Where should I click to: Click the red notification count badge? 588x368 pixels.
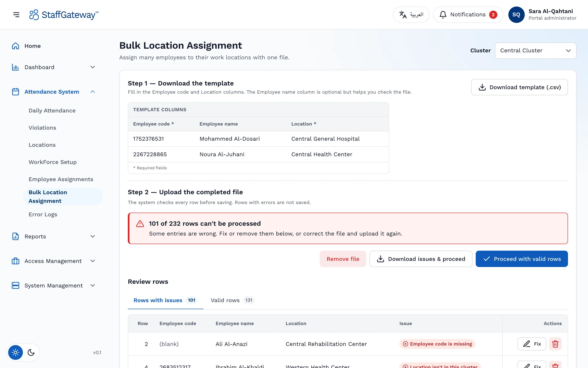point(493,15)
